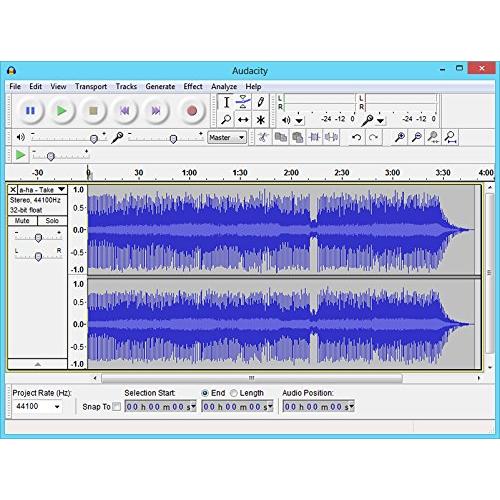The height and width of the screenshot is (500, 500).
Task: Open the Effect menu
Action: pyautogui.click(x=193, y=86)
